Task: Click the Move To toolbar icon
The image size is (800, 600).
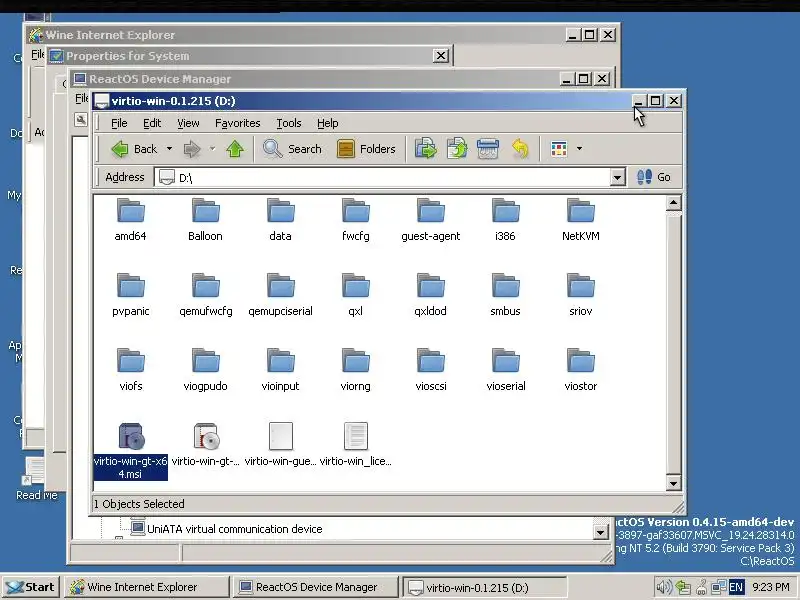Action: point(426,149)
